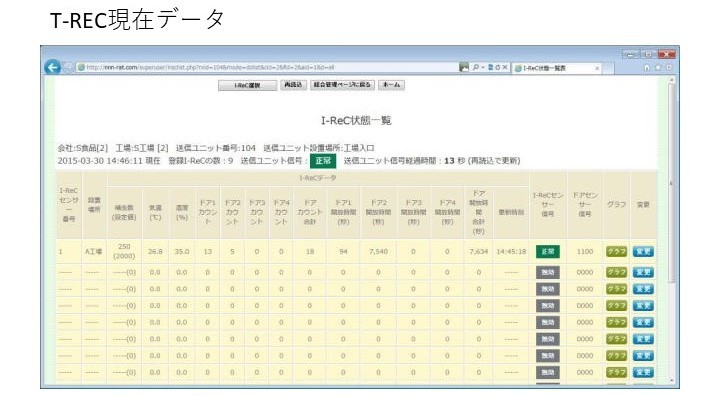This screenshot has height=396, width=720.
Task: Click the browser forward arrow button
Action: pyautogui.click(x=68, y=68)
